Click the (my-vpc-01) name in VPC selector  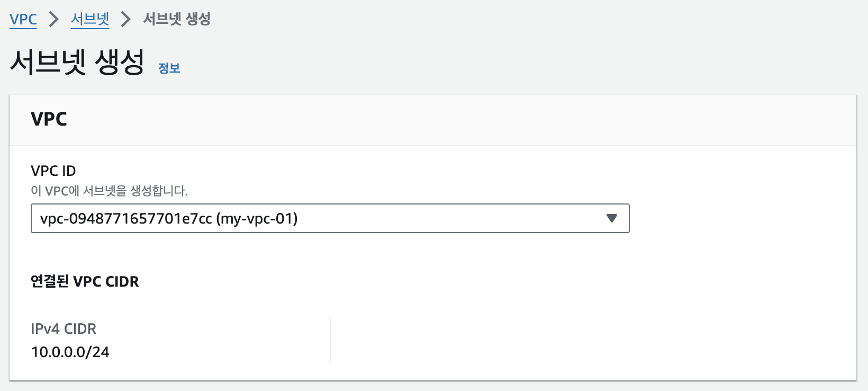(x=257, y=218)
